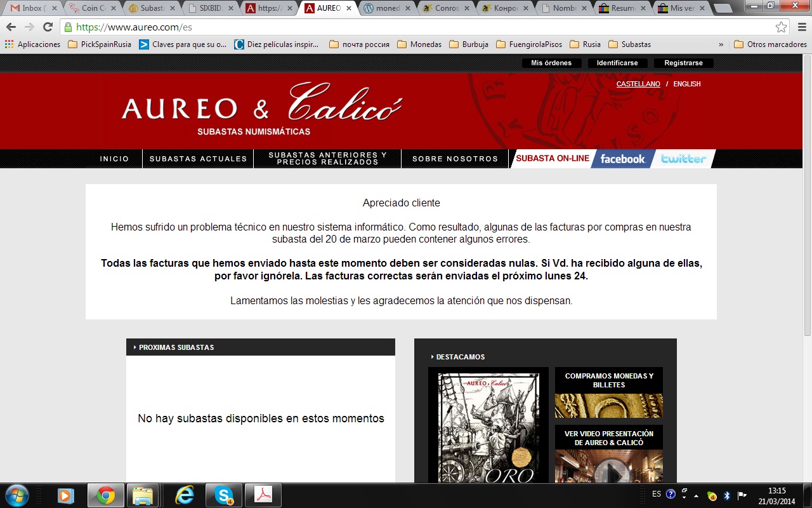Click the browser reload page icon

pyautogui.click(x=48, y=27)
